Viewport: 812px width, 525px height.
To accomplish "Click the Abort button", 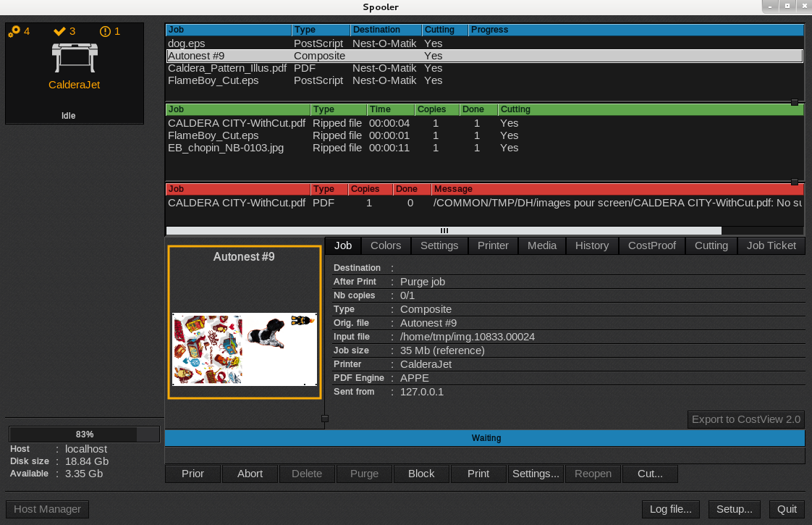I will pos(250,474).
